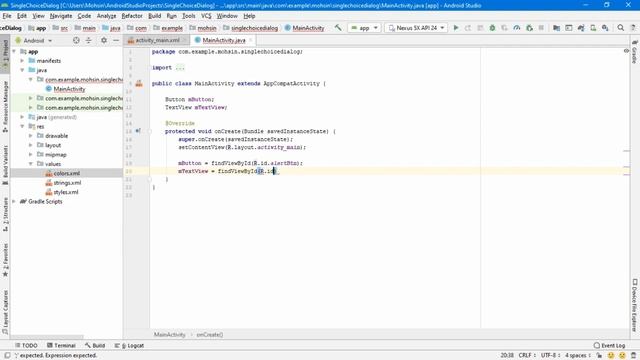Screen dimensions: 640x360
Task: Click Attach debugger to Android process icon
Action: (529, 28)
